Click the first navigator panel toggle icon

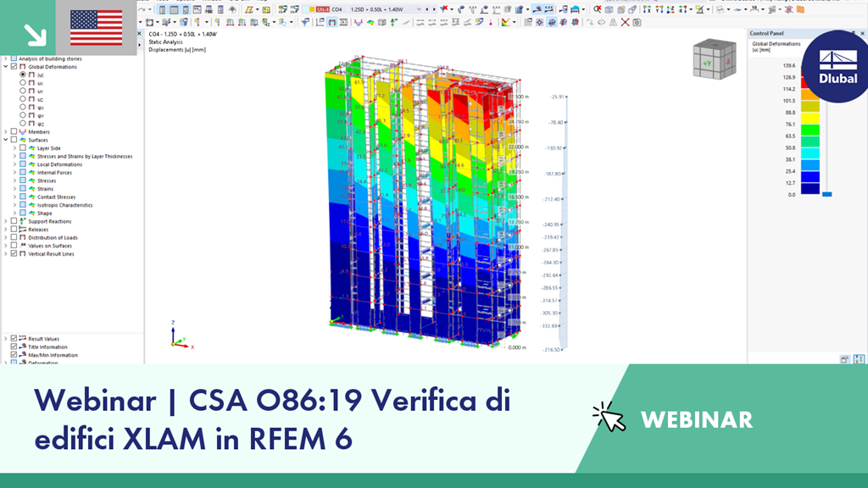click(162, 9)
